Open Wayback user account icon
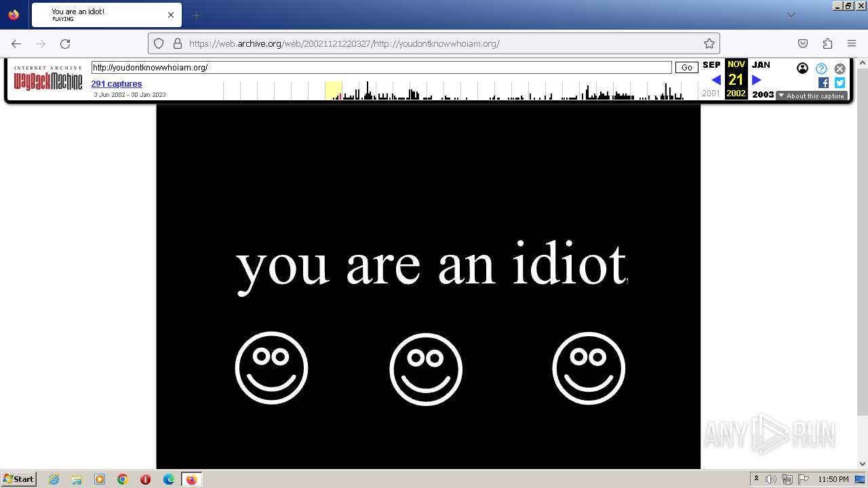This screenshot has height=488, width=868. 802,68
